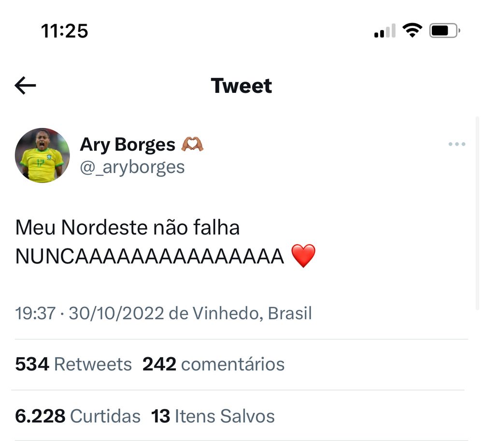Tap the heart hands emoji
Viewport: 483px width, 448px height.
(192, 144)
